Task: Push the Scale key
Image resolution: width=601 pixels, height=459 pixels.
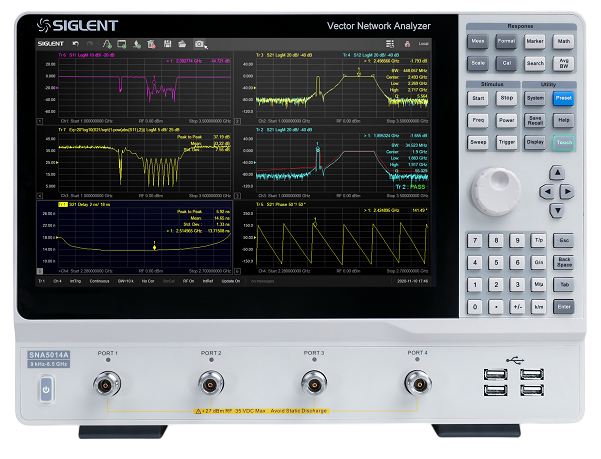Action: click(x=478, y=64)
